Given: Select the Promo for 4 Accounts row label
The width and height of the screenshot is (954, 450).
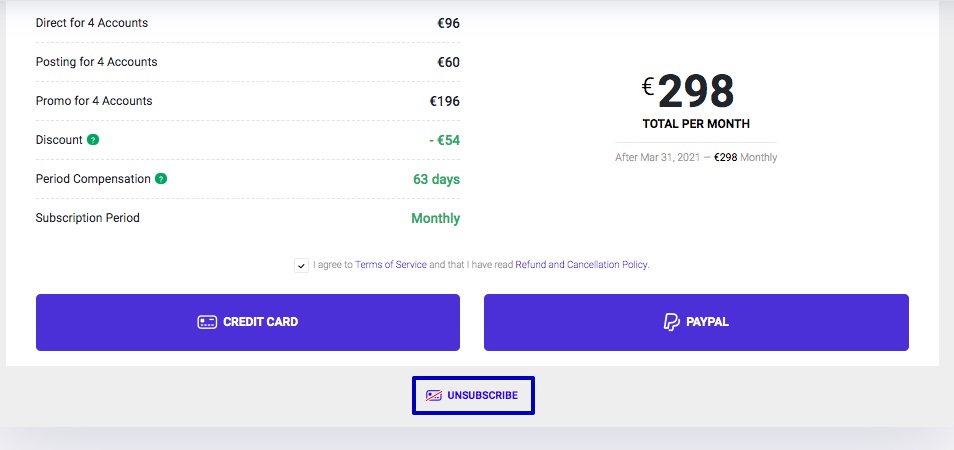Looking at the screenshot, I should point(94,101).
